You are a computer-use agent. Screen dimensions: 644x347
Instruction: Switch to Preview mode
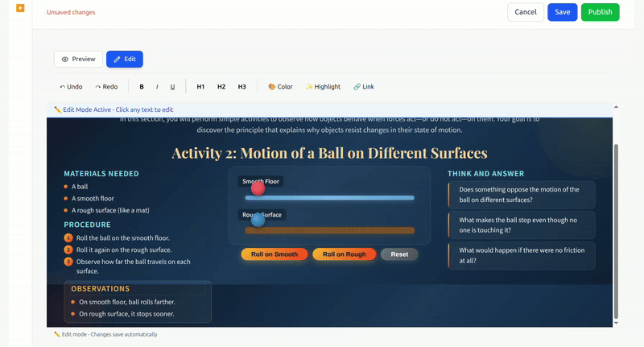[x=78, y=59]
